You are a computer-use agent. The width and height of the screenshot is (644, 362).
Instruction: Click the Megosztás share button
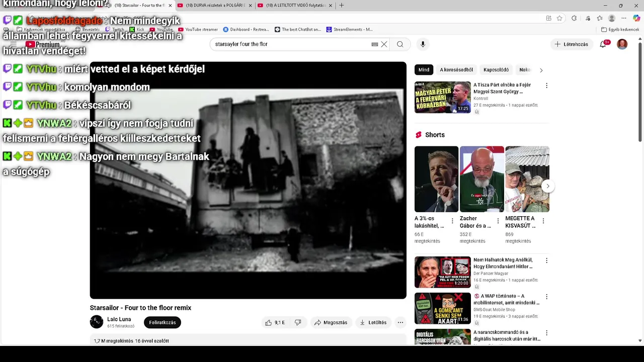coord(331,322)
